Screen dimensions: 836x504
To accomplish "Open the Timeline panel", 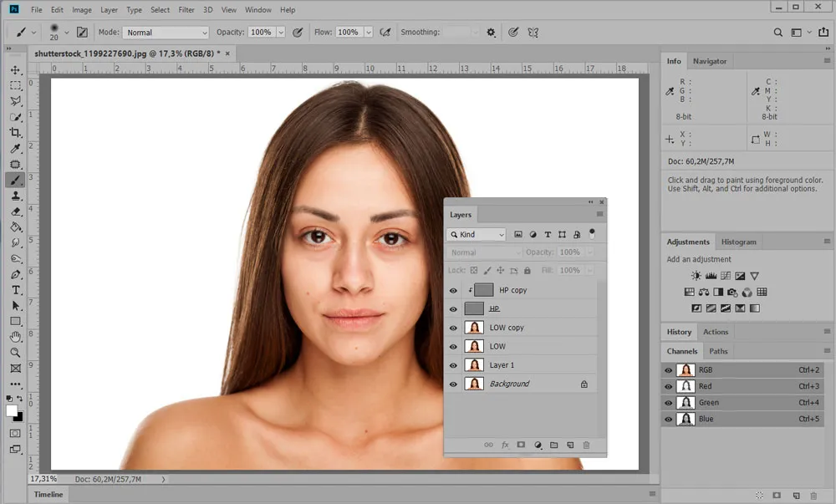I will pos(48,495).
